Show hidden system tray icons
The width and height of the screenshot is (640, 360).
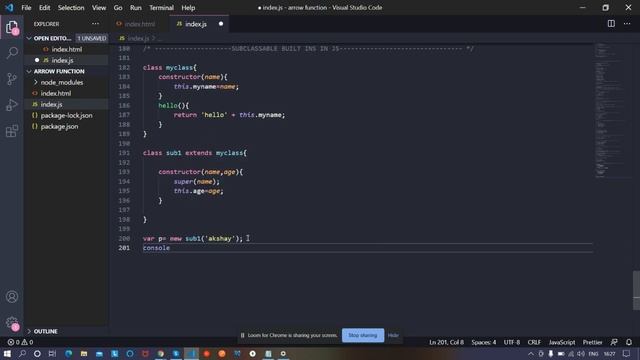pos(531,353)
